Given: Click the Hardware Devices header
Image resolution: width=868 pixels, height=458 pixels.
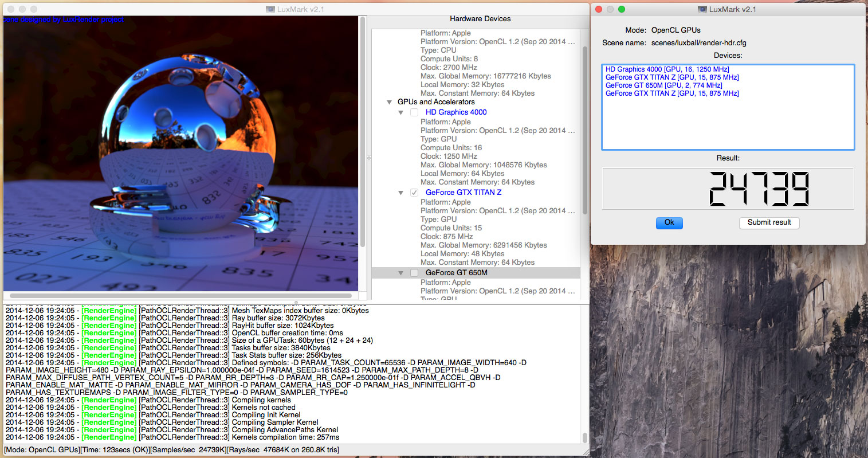Looking at the screenshot, I should pyautogui.click(x=480, y=19).
